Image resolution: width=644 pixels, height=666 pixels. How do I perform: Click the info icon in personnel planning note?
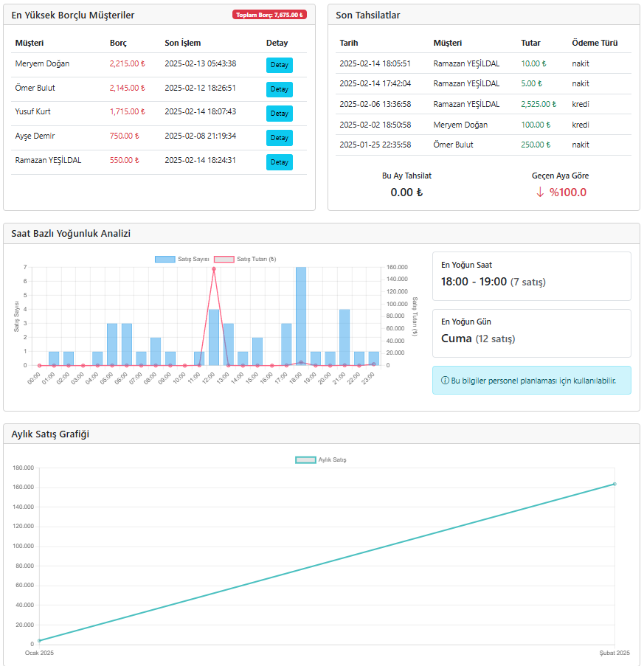tap(445, 381)
